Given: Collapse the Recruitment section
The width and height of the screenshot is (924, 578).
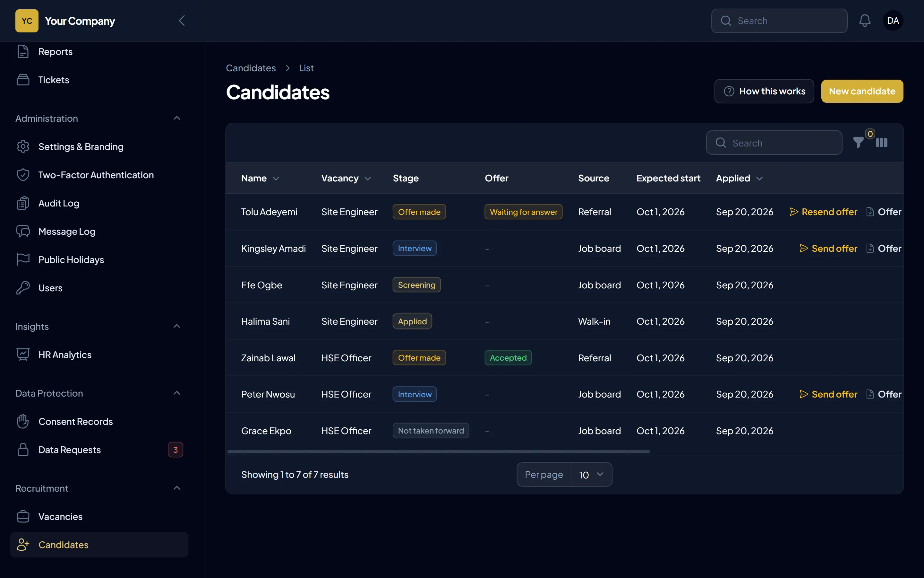Looking at the screenshot, I should (177, 488).
